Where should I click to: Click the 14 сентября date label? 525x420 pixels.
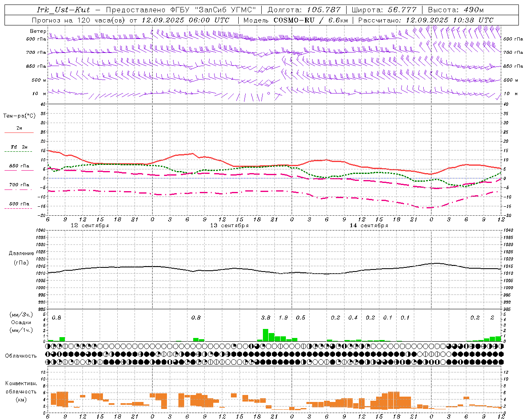point(369,226)
